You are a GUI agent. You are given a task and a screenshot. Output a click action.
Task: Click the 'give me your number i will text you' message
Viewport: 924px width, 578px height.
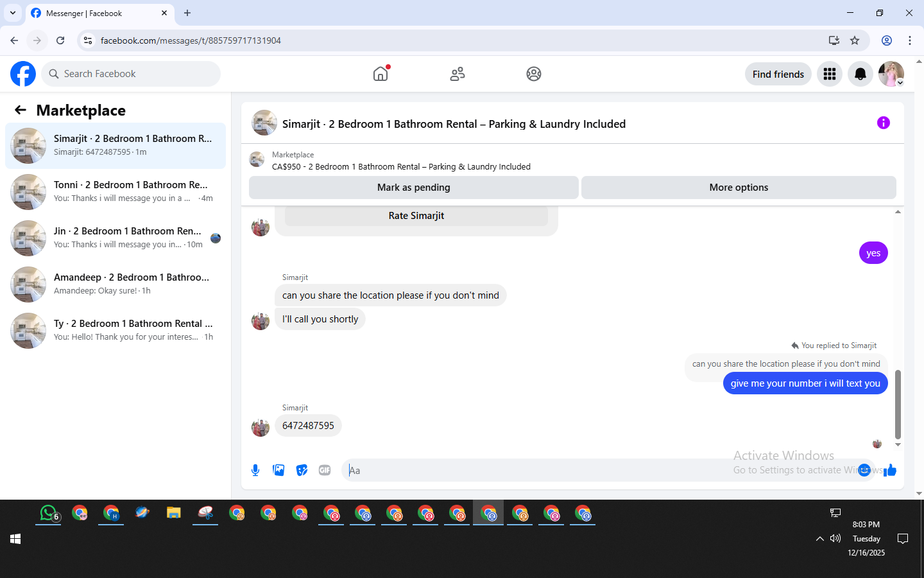(805, 383)
